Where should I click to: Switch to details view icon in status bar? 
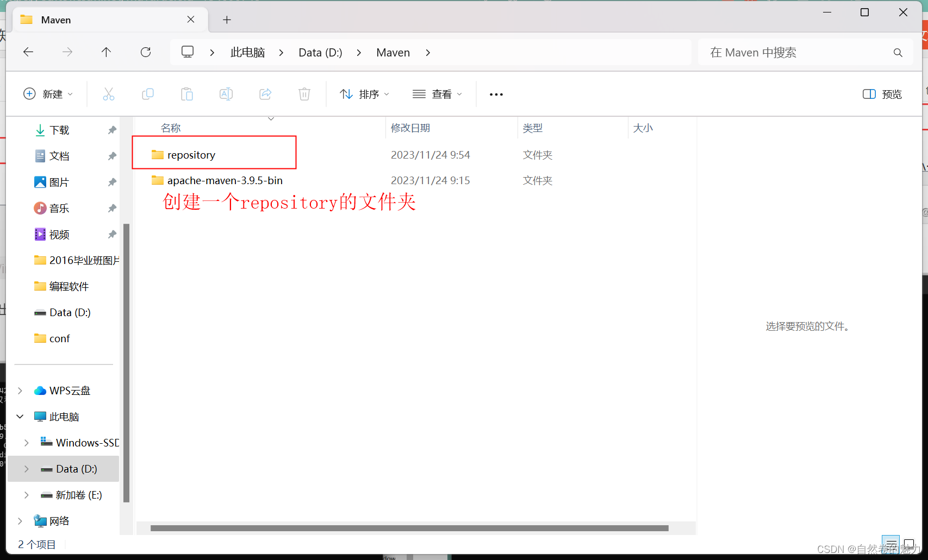point(890,544)
